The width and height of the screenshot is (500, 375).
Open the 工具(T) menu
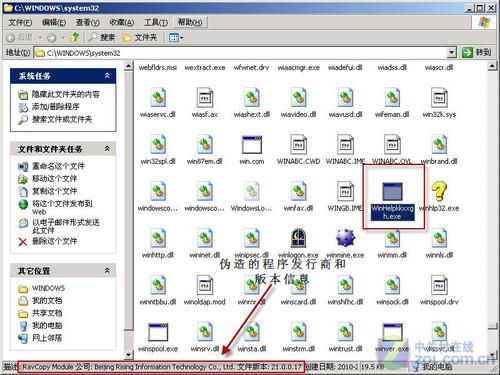tap(156, 22)
